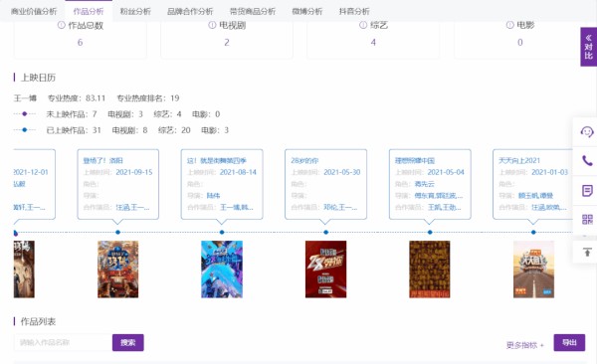Screen dimensions: 597x364
Task: Open the customer service headset icon
Action: click(x=587, y=131)
